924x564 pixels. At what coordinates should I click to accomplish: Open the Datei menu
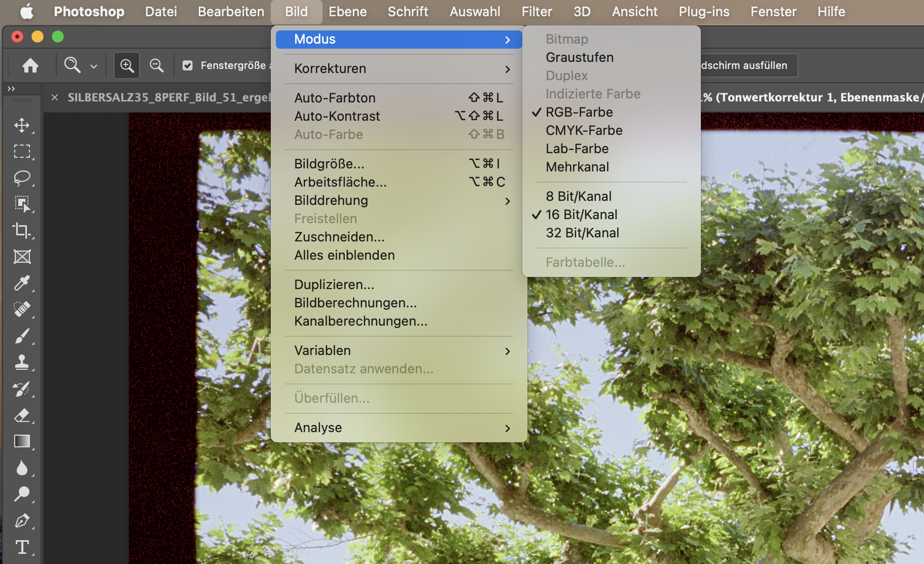pos(161,11)
